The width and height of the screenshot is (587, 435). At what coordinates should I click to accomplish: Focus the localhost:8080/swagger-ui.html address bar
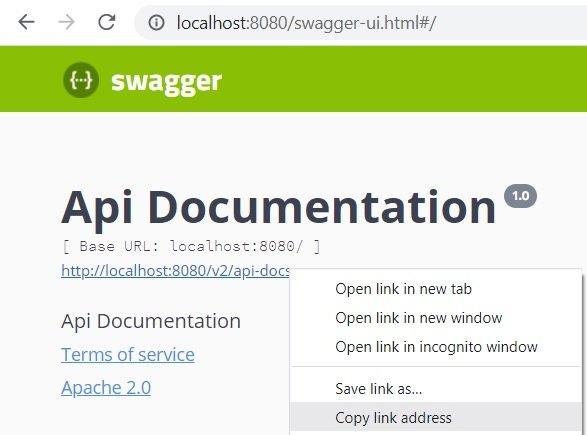click(x=359, y=23)
